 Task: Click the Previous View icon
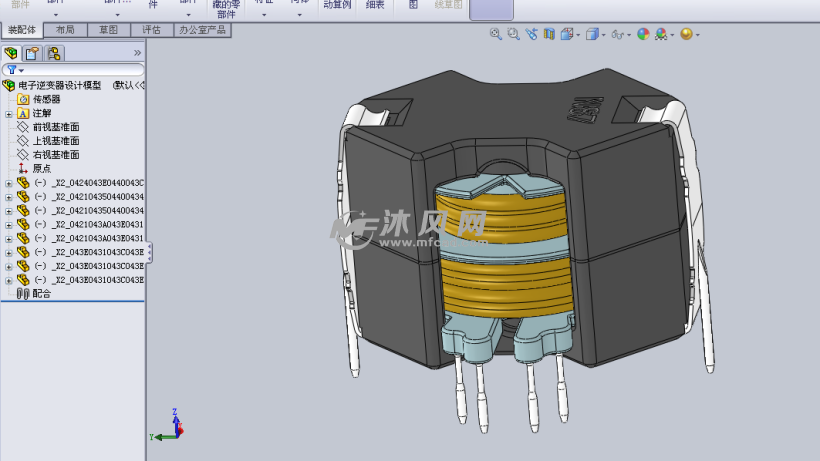531,34
